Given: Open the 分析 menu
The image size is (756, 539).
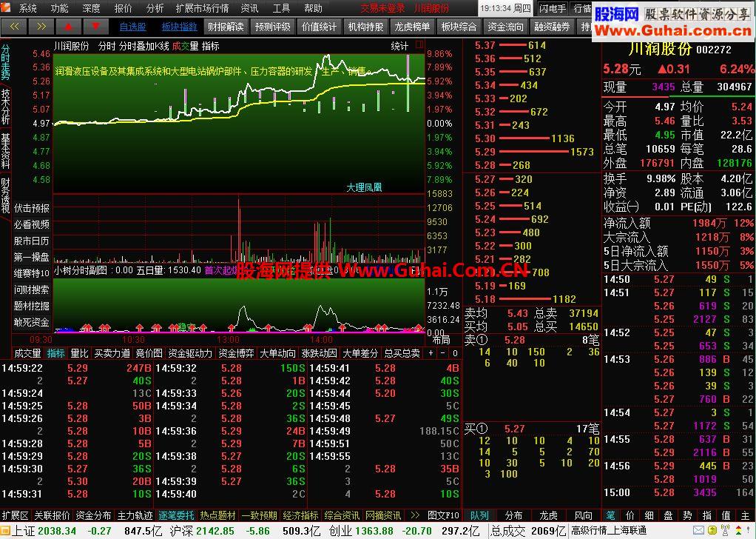Looking at the screenshot, I should 155,8.
